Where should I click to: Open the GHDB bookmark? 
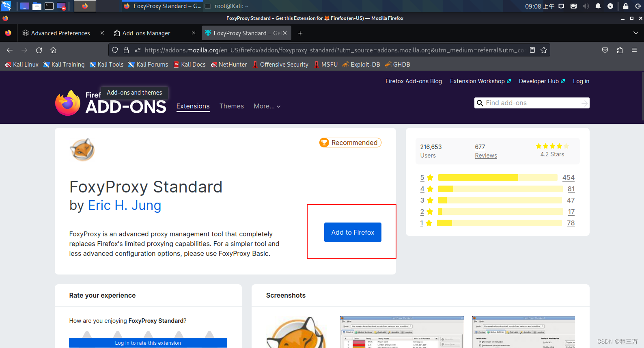click(x=398, y=65)
